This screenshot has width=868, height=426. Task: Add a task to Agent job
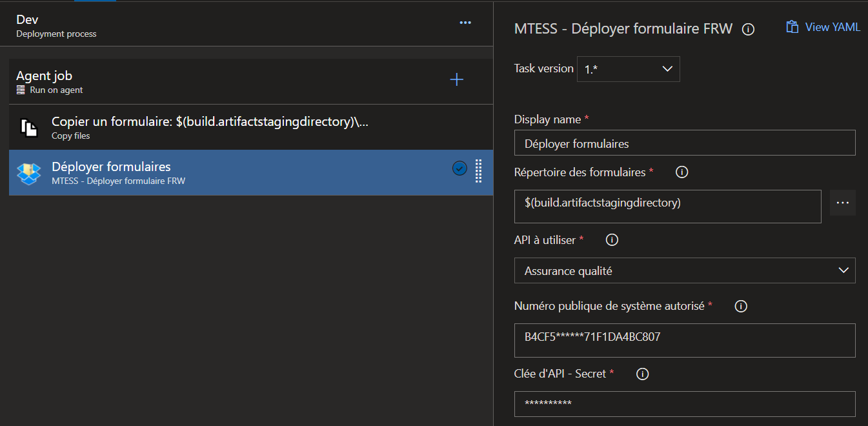(x=457, y=79)
